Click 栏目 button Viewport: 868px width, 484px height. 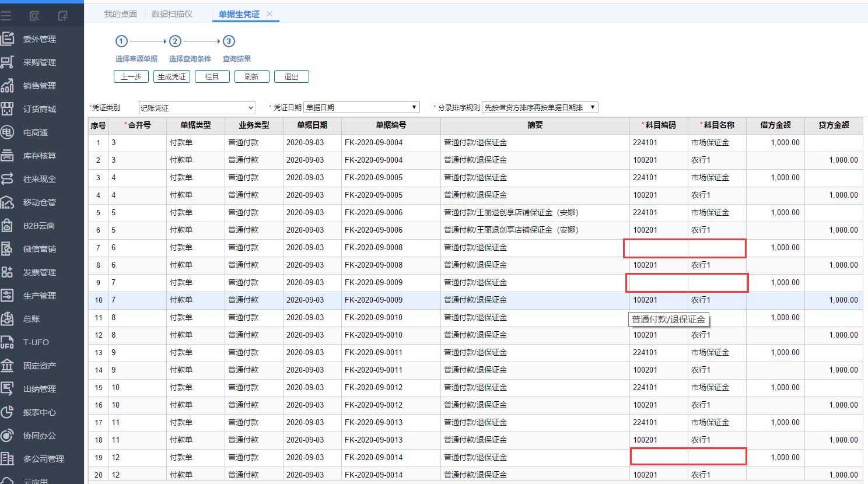(212, 76)
